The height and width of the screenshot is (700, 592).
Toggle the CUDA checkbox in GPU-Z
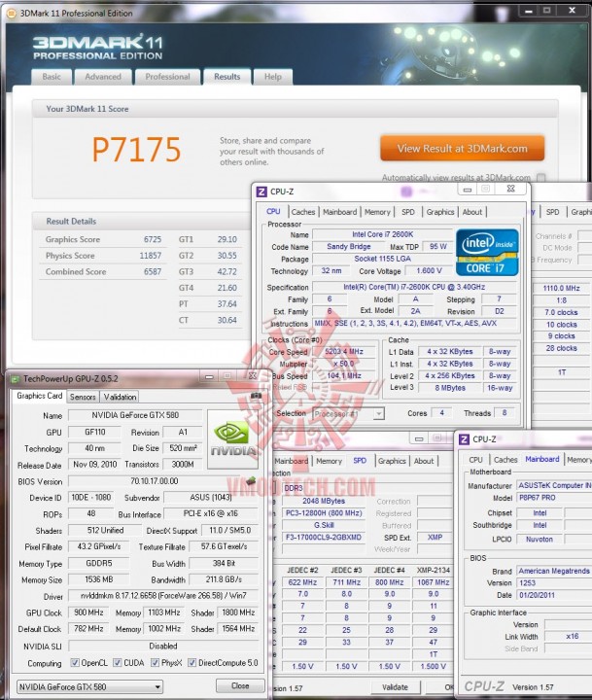point(118,663)
